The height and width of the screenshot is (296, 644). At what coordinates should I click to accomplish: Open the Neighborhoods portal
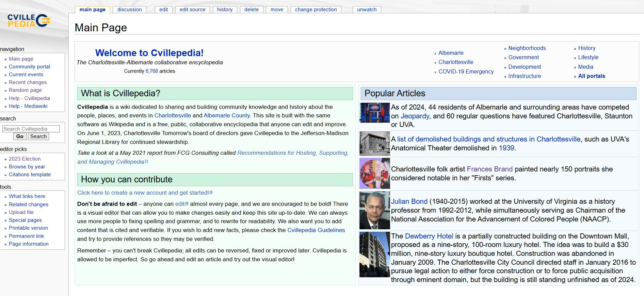click(527, 48)
